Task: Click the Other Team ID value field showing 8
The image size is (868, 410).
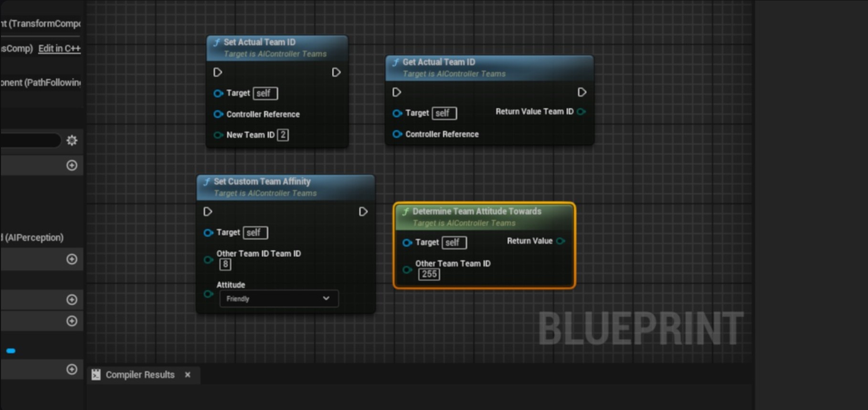Action: [x=225, y=265]
